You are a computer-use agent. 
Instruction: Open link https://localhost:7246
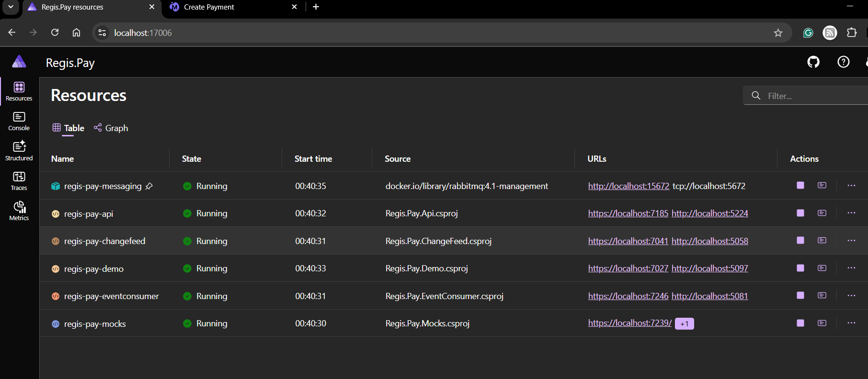(628, 296)
